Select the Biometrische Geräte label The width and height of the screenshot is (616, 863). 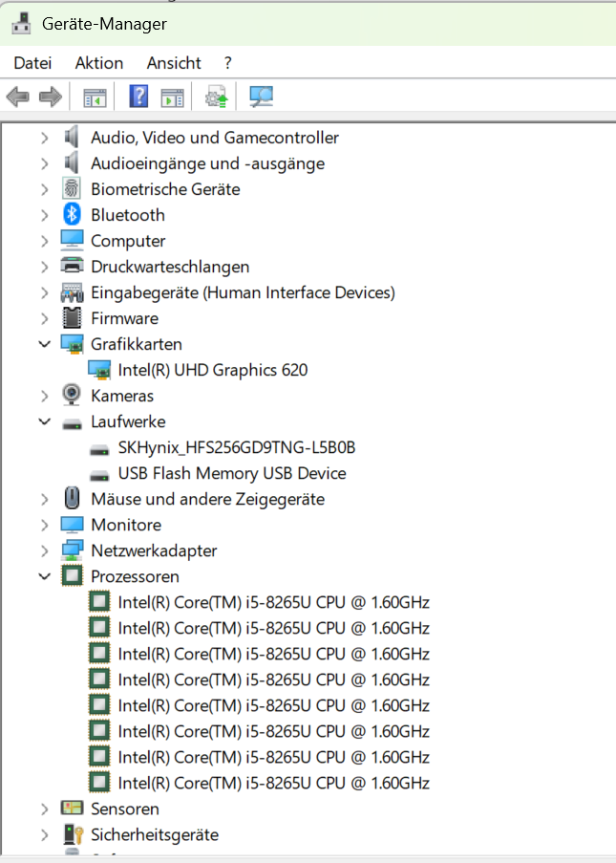tap(165, 189)
